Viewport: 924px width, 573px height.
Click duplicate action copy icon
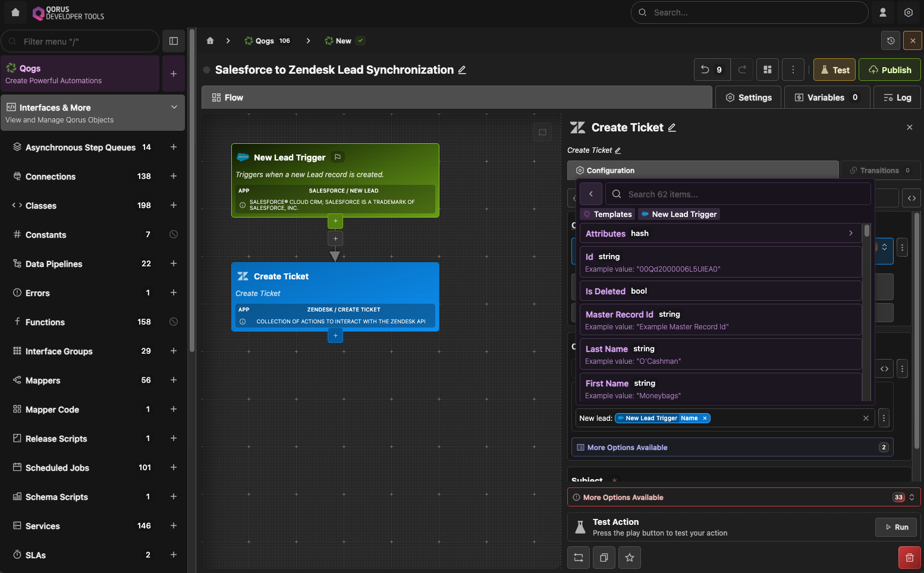click(604, 558)
